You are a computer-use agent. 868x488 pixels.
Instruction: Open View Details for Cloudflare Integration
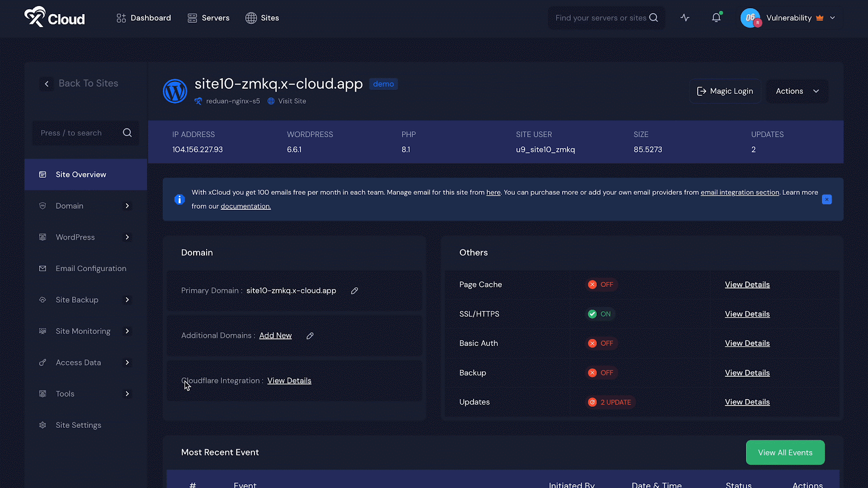point(289,380)
